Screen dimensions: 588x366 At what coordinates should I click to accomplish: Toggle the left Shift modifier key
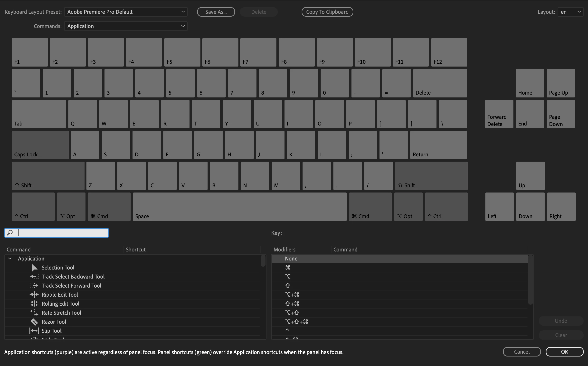point(48,176)
